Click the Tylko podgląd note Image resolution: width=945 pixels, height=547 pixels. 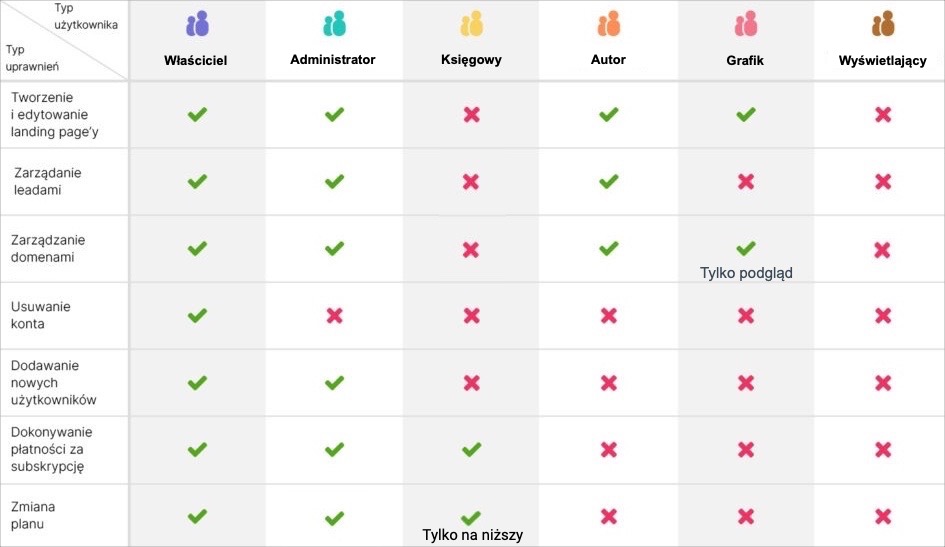[746, 272]
